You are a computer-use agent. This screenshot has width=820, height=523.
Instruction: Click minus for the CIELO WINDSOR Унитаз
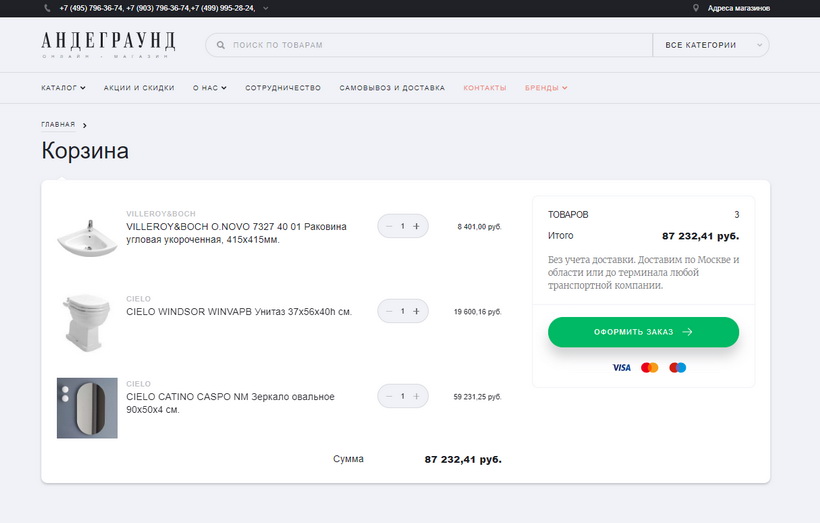click(x=389, y=311)
